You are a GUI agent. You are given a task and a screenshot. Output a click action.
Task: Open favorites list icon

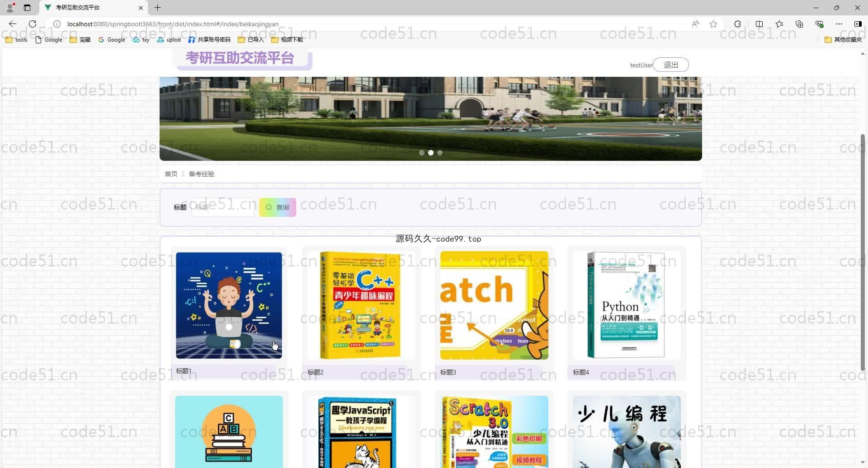point(779,24)
